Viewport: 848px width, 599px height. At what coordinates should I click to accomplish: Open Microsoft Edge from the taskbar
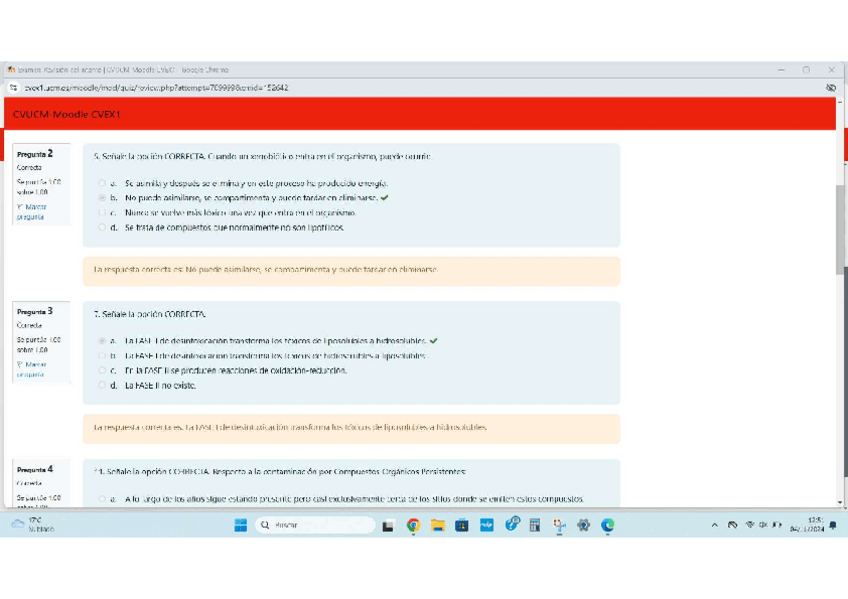[607, 525]
